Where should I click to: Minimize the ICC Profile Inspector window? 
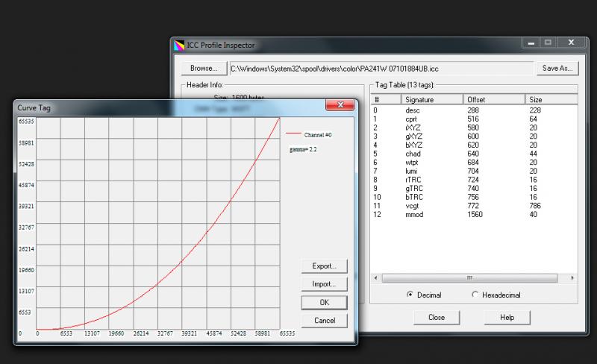coord(531,43)
